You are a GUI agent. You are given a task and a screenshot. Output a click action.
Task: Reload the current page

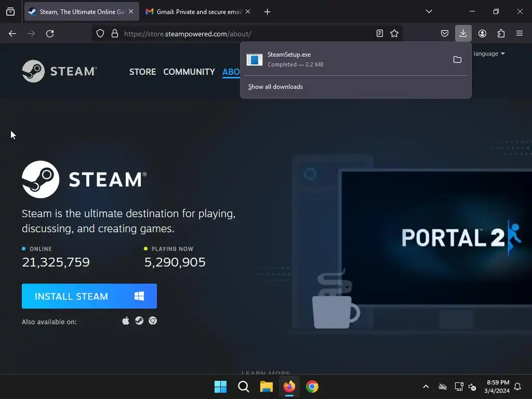(x=50, y=34)
